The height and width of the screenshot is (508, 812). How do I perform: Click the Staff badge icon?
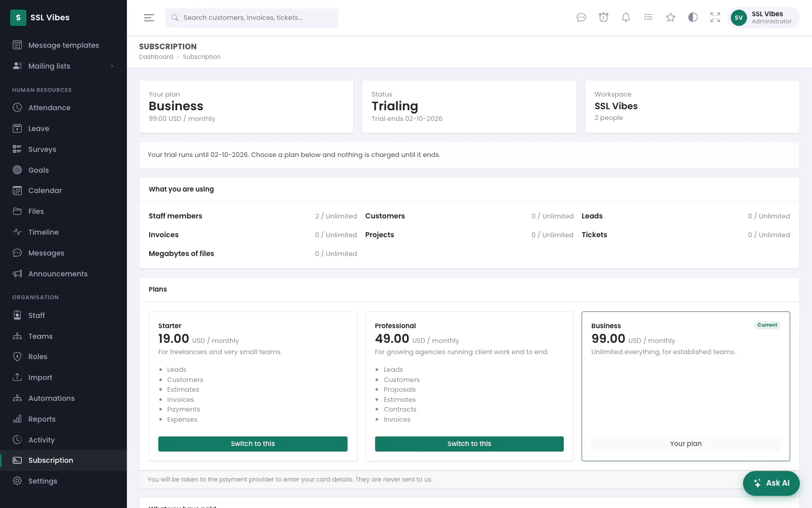17,315
